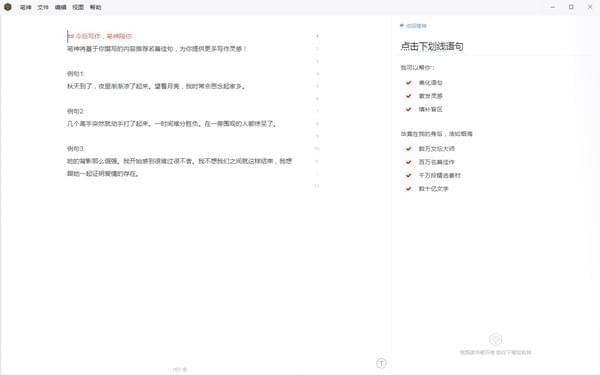Click the example sentence starting with 秋天到了

156,86
